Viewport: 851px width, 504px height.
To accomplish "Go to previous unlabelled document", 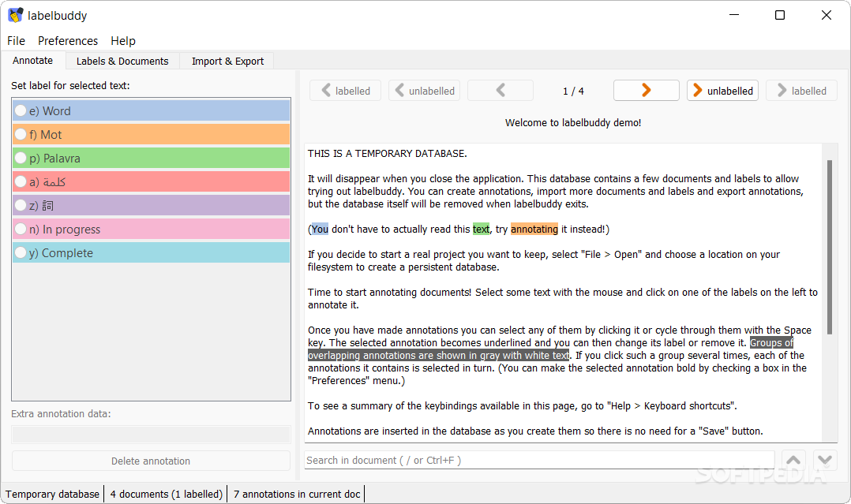I will point(425,91).
